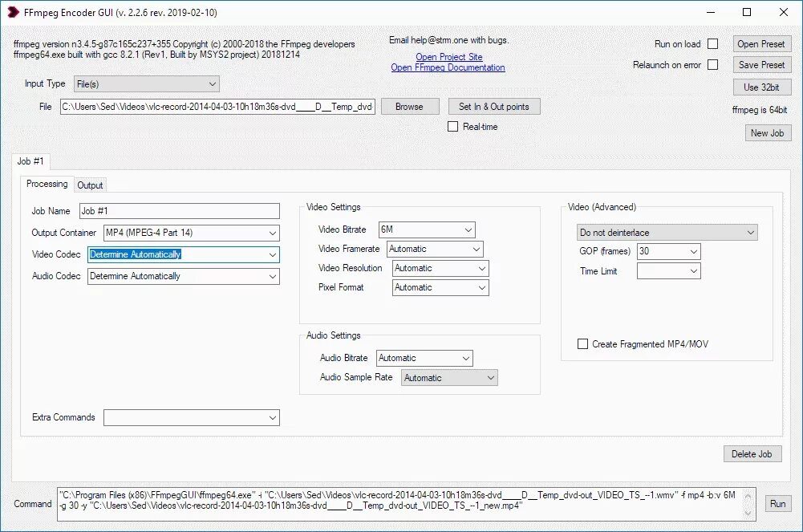The image size is (803, 532).
Task: Expand the Extra Commands dropdown
Action: pyautogui.click(x=192, y=418)
